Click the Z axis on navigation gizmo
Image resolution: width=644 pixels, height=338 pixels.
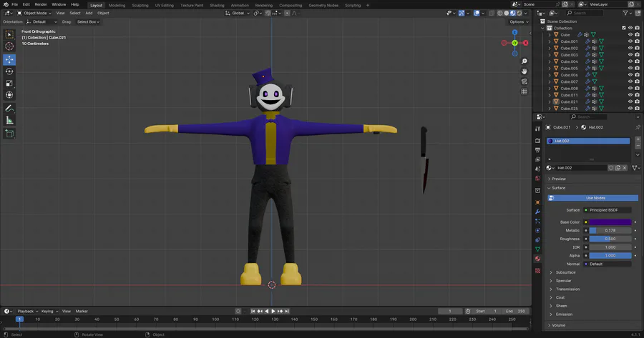tap(514, 32)
